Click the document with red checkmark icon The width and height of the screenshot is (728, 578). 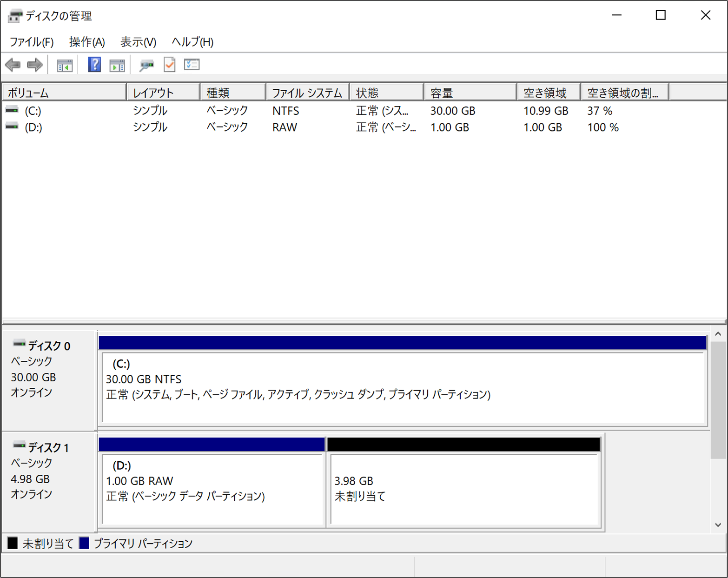(170, 65)
